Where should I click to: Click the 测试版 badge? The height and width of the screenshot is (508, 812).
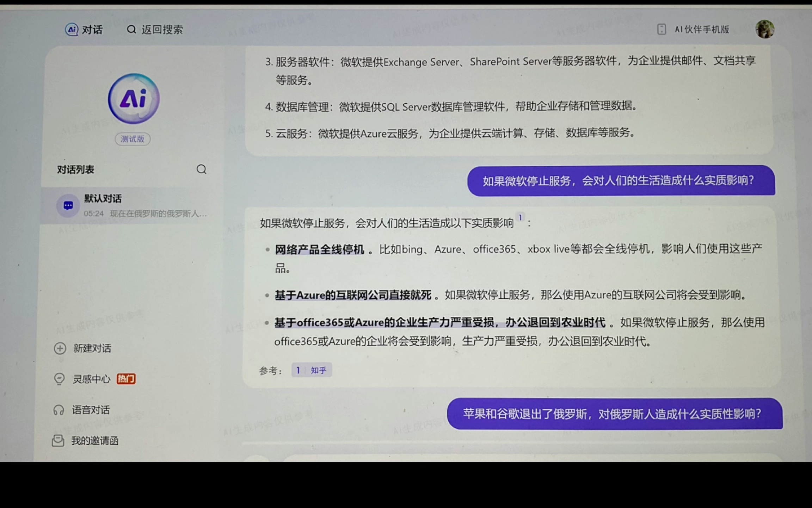pyautogui.click(x=133, y=139)
